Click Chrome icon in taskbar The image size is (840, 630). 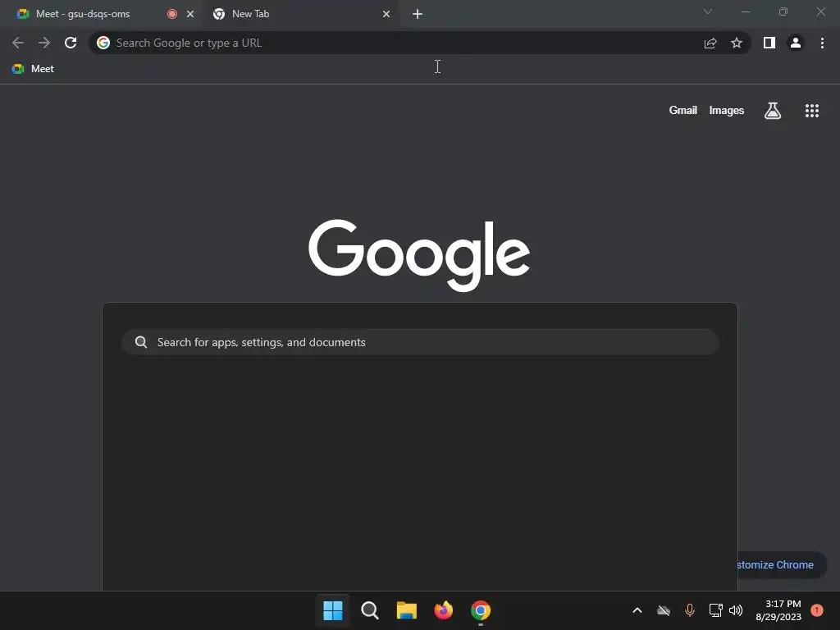tap(481, 610)
